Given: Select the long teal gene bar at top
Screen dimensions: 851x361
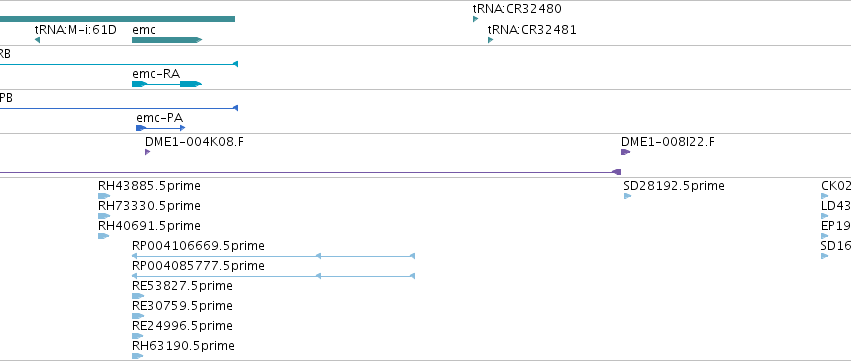Looking at the screenshot, I should [117, 19].
